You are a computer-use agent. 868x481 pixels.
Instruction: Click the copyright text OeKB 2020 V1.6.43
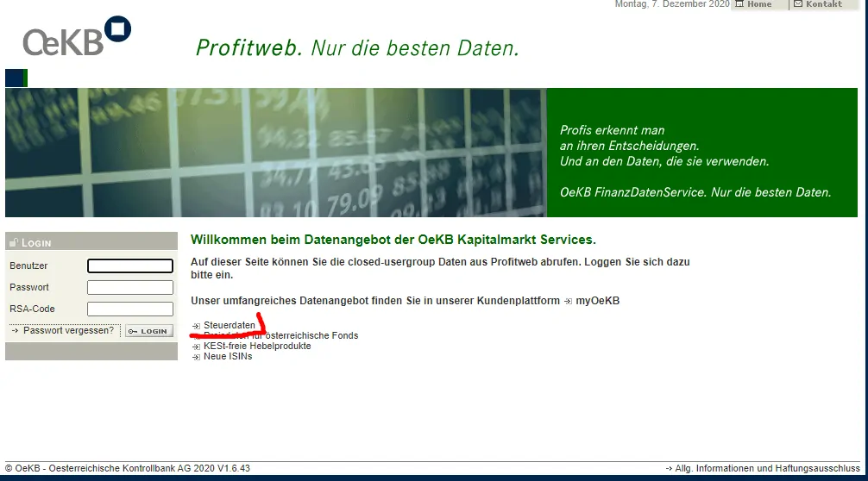coord(128,468)
